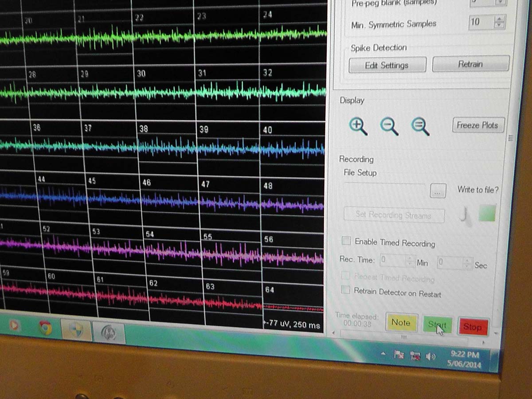Click the Freeze Plots button
Viewport: 532px width, 399px height.
point(477,125)
